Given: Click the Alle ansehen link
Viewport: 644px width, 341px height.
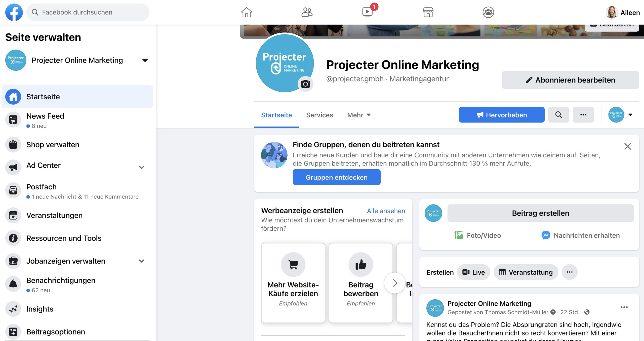Looking at the screenshot, I should pos(386,211).
